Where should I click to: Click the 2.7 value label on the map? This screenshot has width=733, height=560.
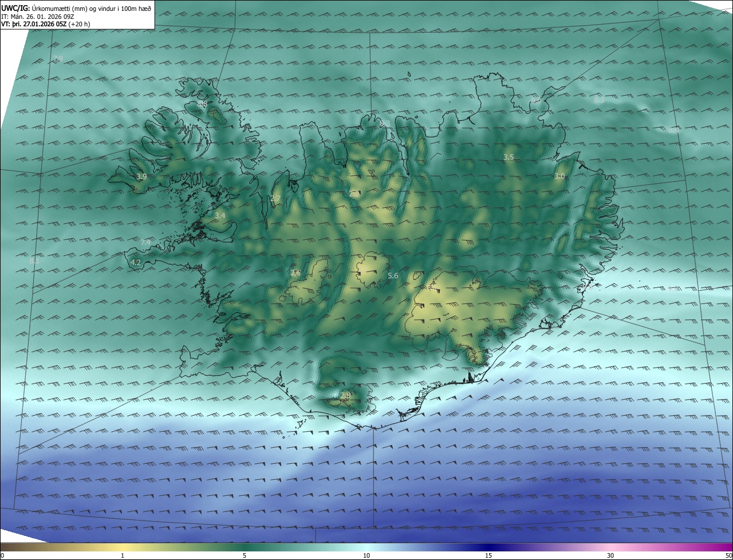(275, 198)
